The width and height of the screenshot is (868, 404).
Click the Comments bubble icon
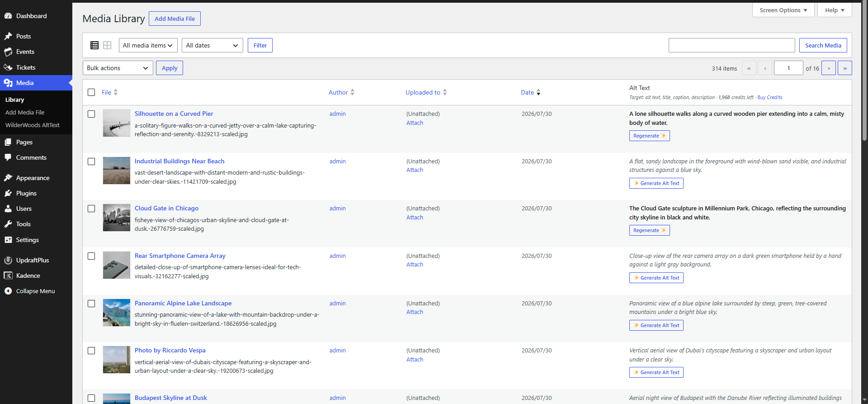(x=8, y=157)
